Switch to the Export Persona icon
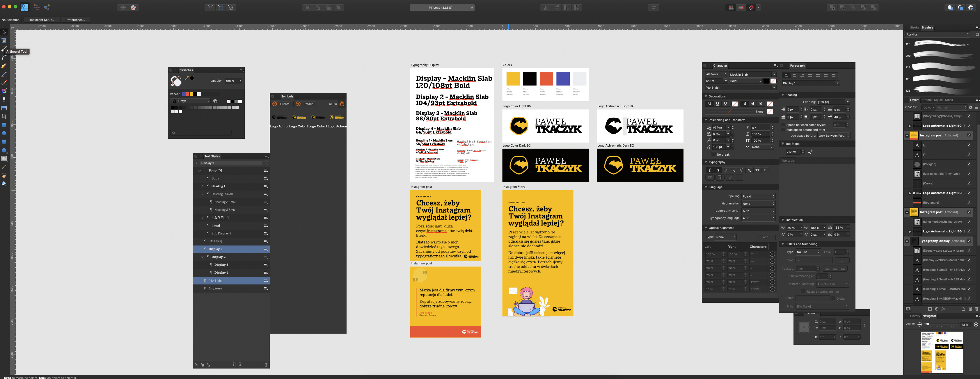This screenshot has width=980, height=379. [x=47, y=7]
